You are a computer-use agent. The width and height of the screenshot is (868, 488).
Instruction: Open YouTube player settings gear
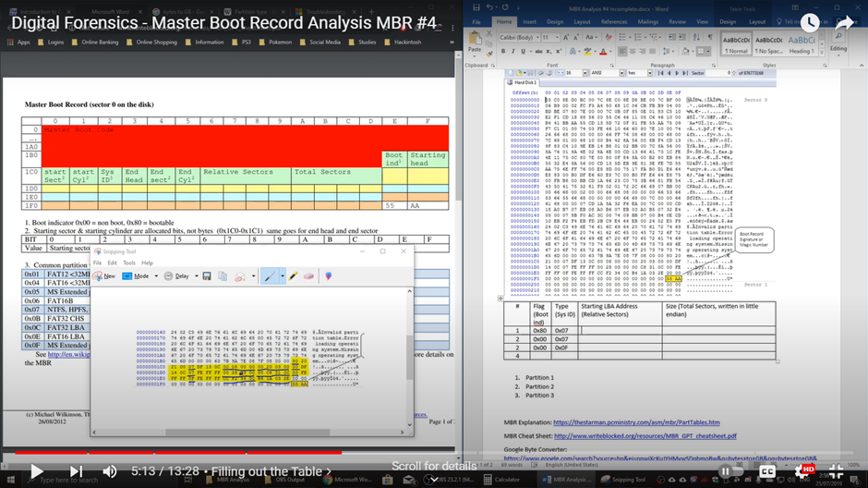[x=802, y=471]
